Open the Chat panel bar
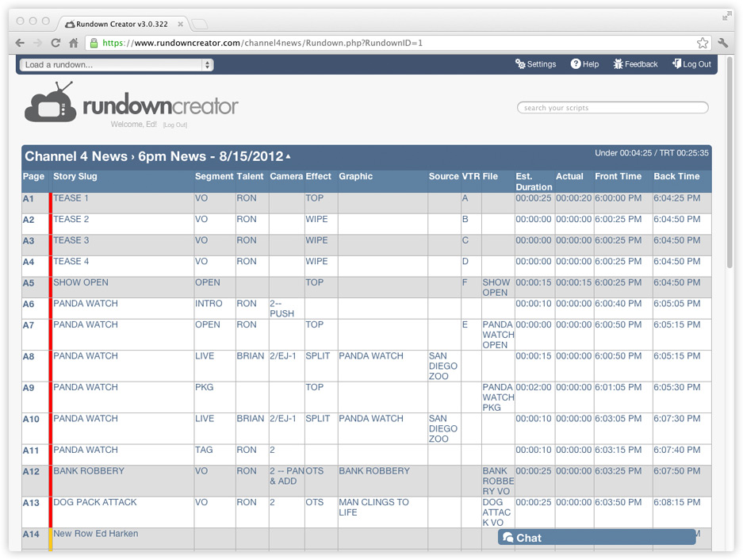 pyautogui.click(x=596, y=538)
